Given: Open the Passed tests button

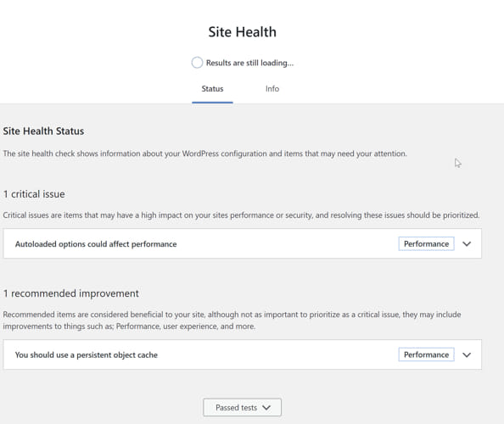Looking at the screenshot, I should 242,407.
